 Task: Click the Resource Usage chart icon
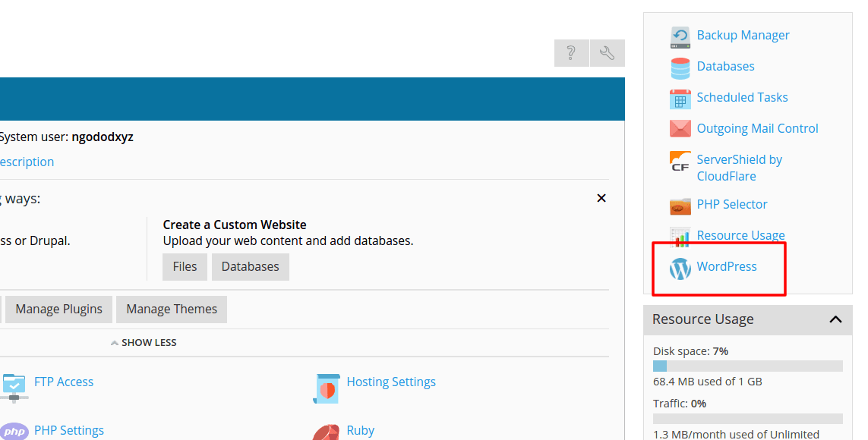(680, 237)
